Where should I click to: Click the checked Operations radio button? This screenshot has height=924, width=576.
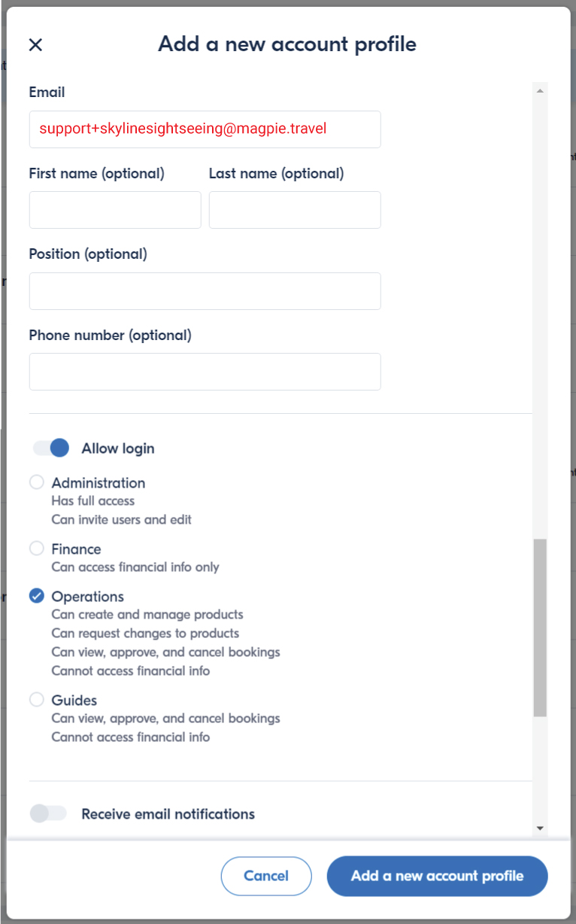click(37, 596)
